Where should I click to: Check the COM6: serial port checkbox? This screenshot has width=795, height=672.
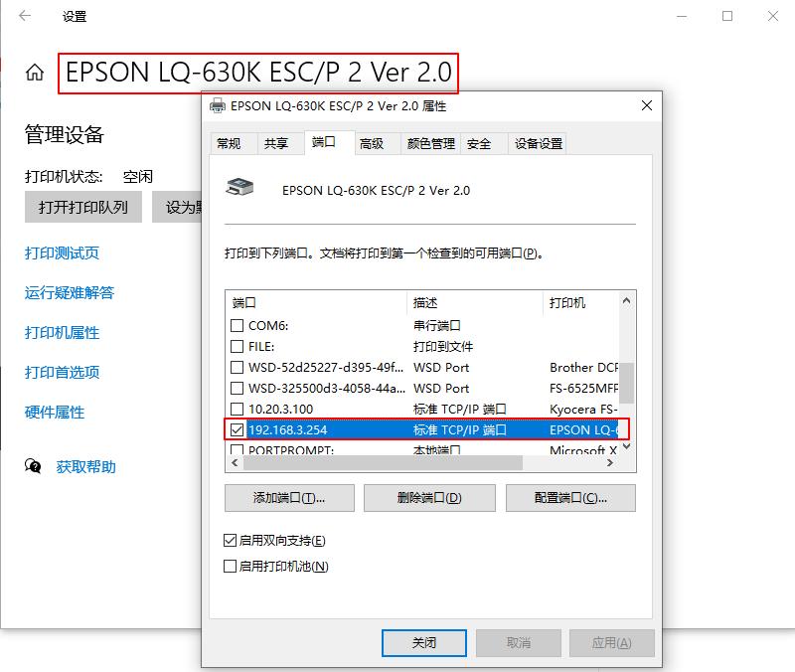click(x=237, y=325)
